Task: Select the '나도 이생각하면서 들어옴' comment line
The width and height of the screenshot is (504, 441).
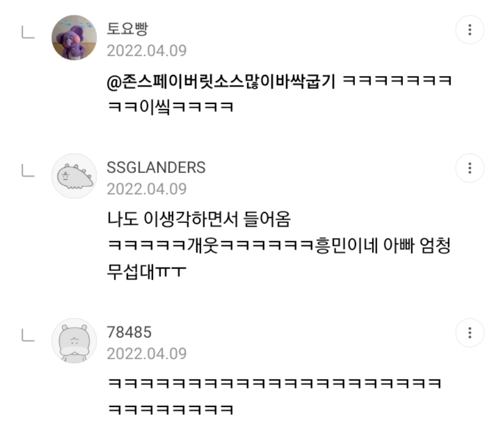Action: [199, 219]
